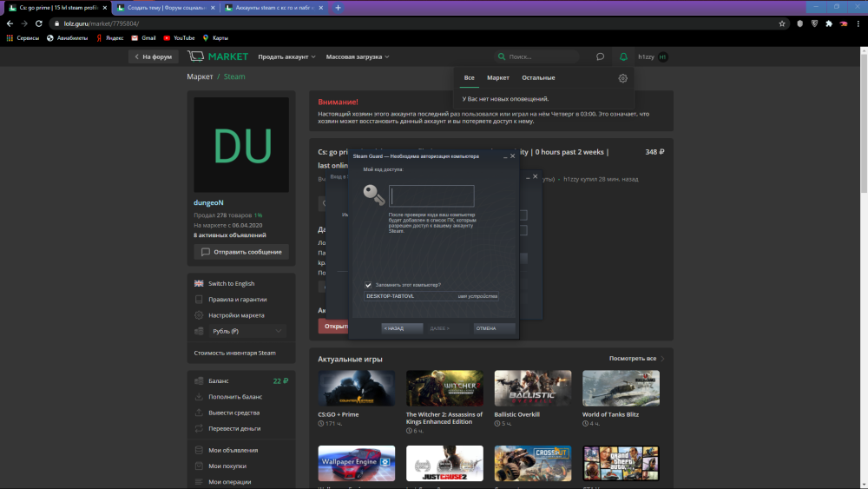Minimize the Steam Guard dialog

coord(505,156)
